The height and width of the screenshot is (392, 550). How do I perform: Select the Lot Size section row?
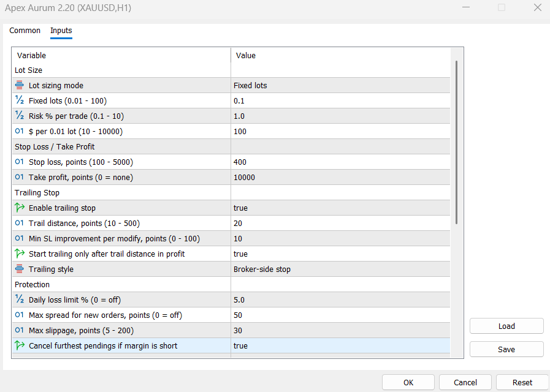231,70
